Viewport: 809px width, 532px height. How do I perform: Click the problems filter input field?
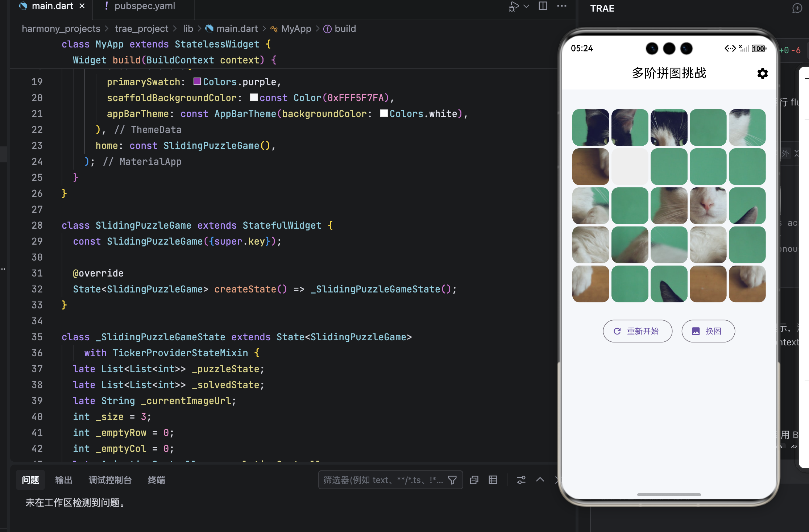pos(382,480)
